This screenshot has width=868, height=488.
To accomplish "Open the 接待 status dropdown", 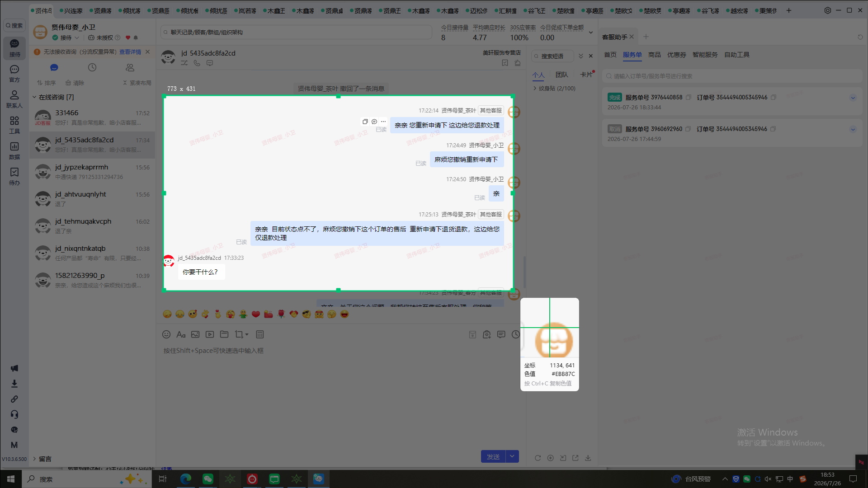I will pos(66,38).
